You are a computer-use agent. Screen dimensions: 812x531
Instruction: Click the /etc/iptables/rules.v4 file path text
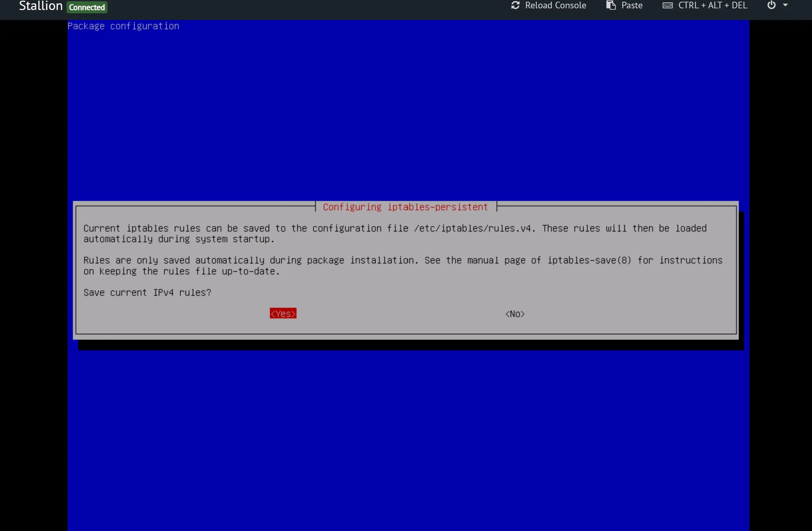point(473,228)
